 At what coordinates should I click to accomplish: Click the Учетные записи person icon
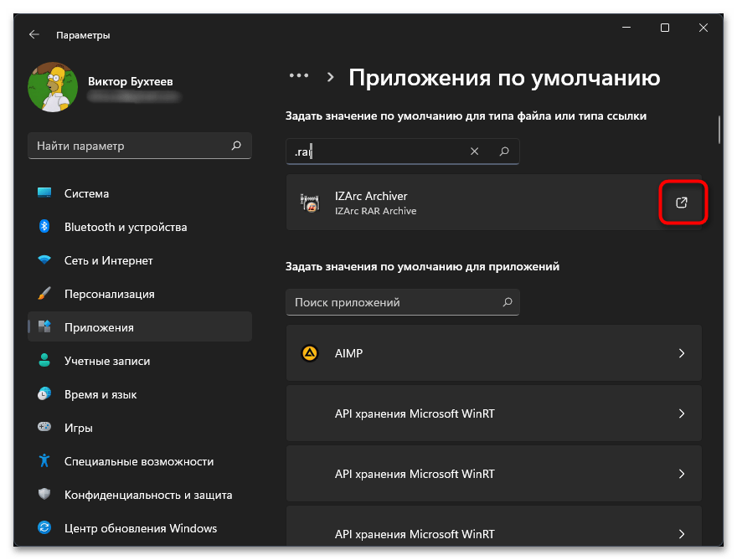44,360
